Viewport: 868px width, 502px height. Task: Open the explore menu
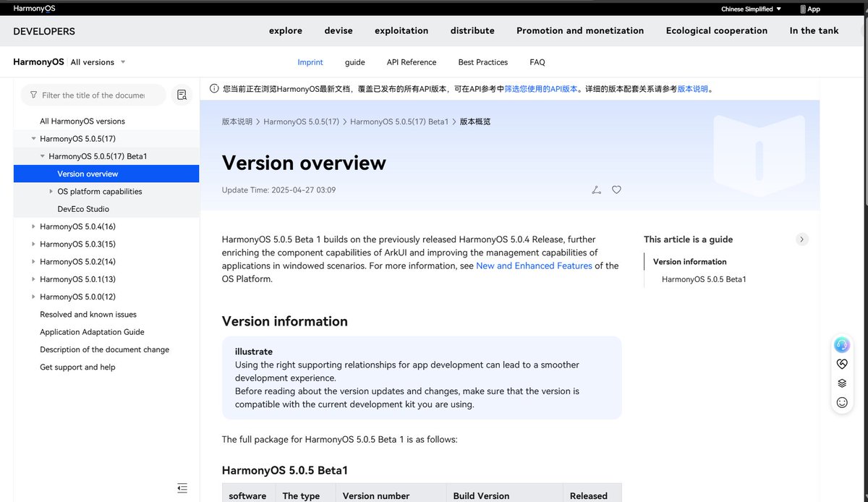click(x=286, y=31)
